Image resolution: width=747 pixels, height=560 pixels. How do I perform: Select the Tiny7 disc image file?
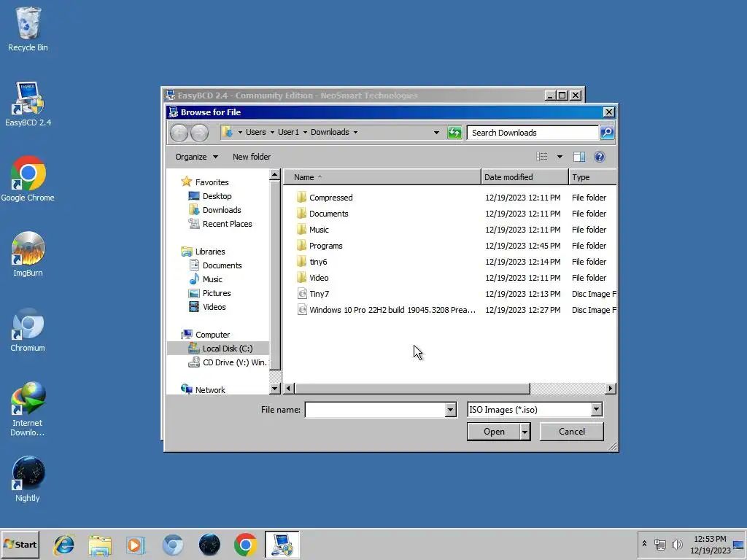pos(320,293)
